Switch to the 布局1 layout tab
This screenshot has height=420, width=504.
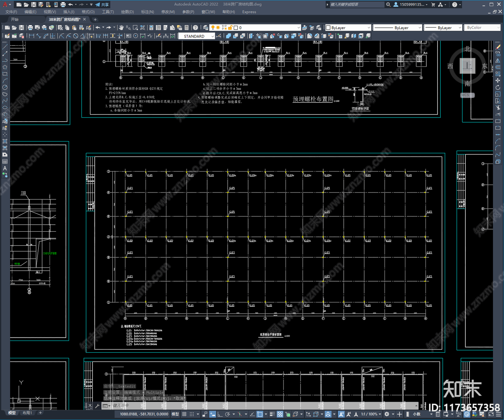coord(27,413)
